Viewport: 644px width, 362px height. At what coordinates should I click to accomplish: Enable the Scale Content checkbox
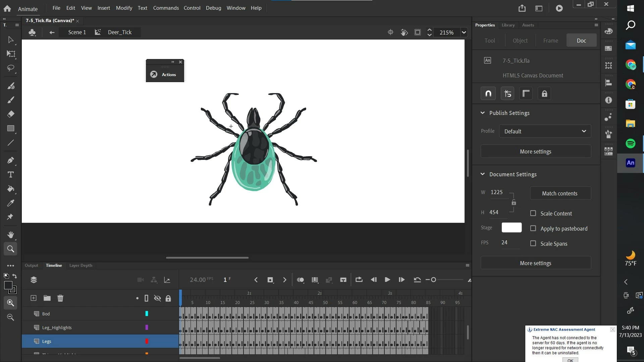coord(533,213)
